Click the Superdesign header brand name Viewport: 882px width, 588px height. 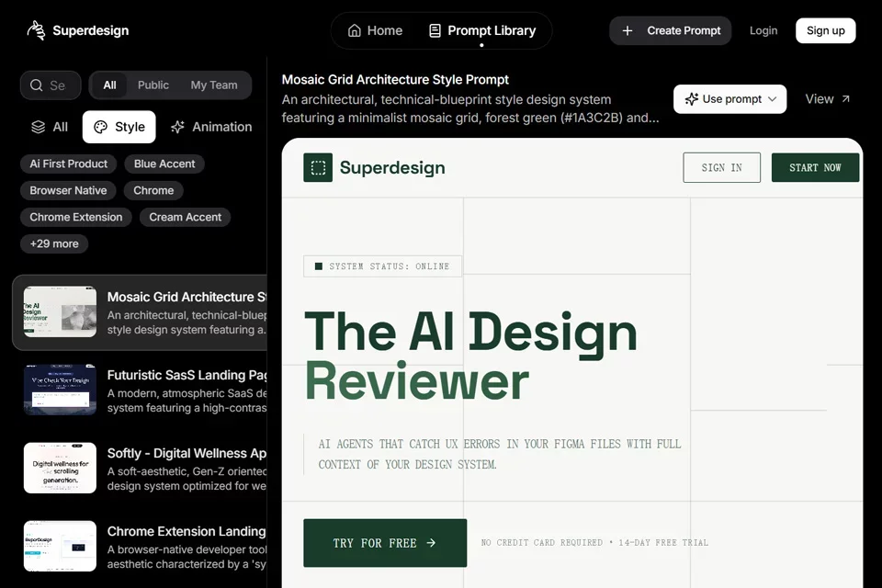pyautogui.click(x=91, y=30)
